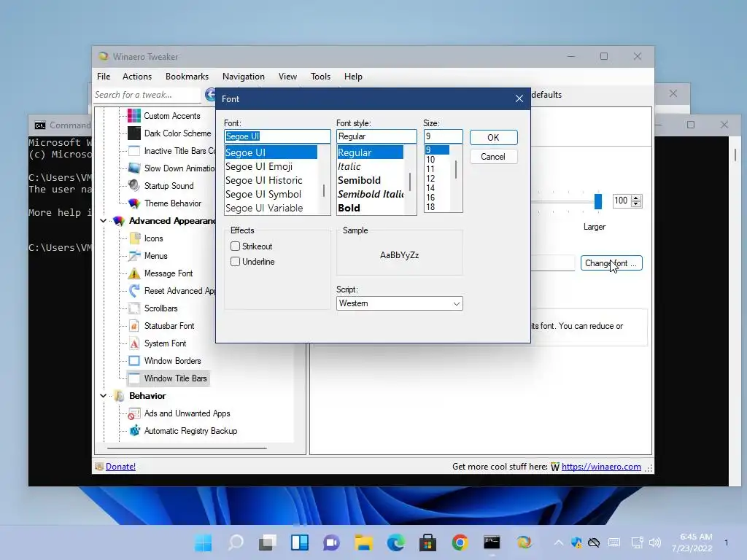Open the Actions menu

point(137,76)
